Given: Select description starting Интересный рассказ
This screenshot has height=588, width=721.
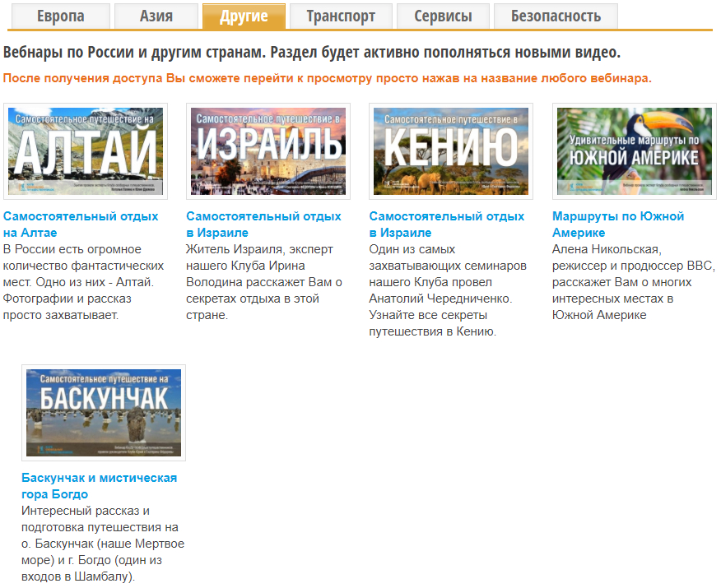Looking at the screenshot, I should tap(103, 544).
